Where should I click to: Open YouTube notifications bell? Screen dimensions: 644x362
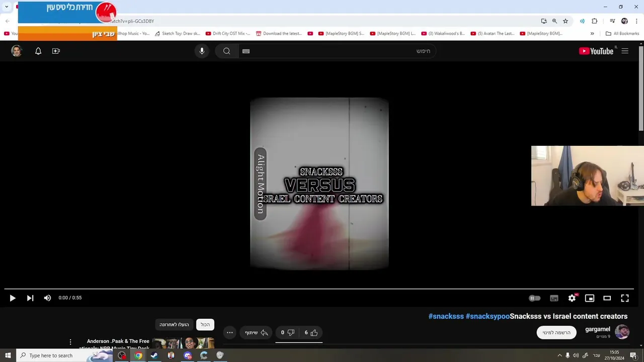[x=38, y=51]
